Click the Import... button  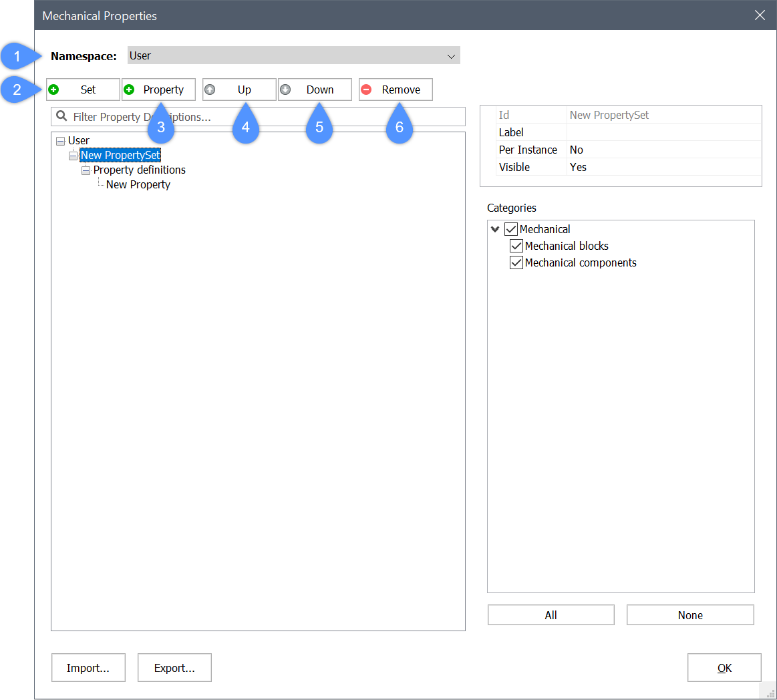coord(88,668)
